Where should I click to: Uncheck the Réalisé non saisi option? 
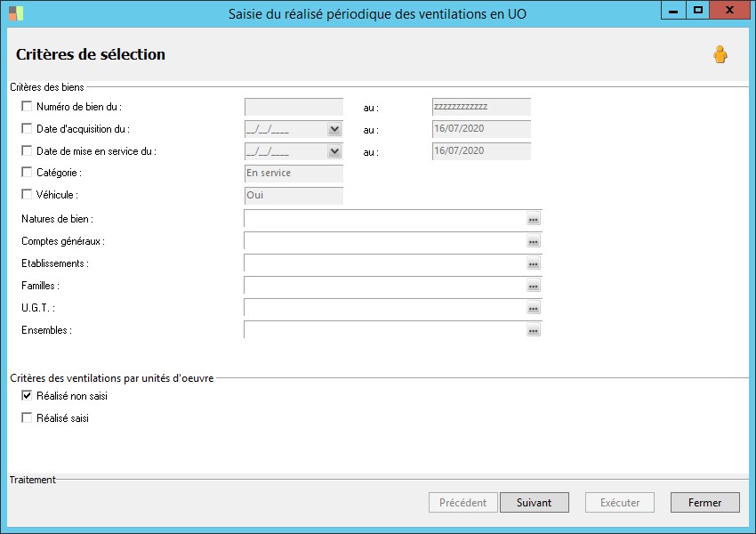[27, 396]
